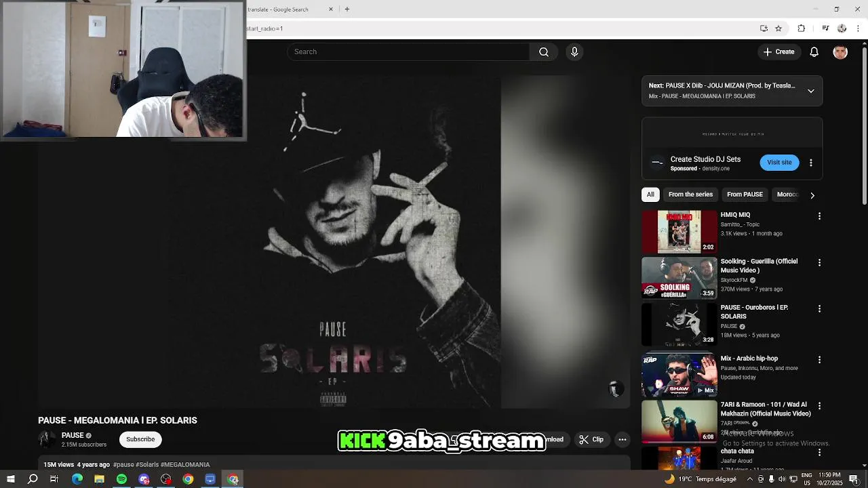Viewport: 868px width, 488px height.
Task: Click the #pause hashtag in description
Action: [x=123, y=464]
